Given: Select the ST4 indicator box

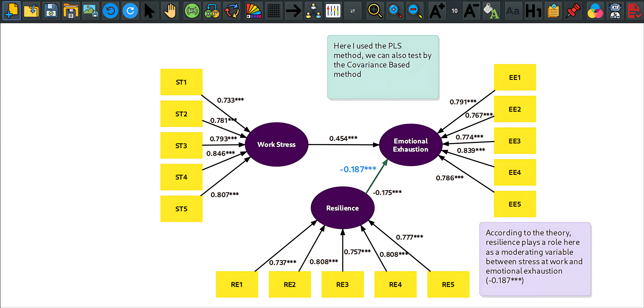Looking at the screenshot, I should 181,177.
